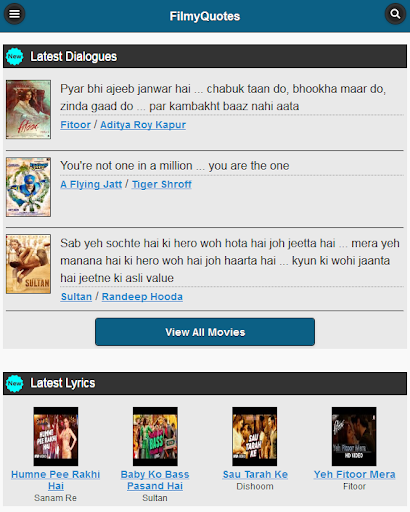Visit Aditya Roy Kapur's page
Screen dimensions: 410x512
coord(143,125)
